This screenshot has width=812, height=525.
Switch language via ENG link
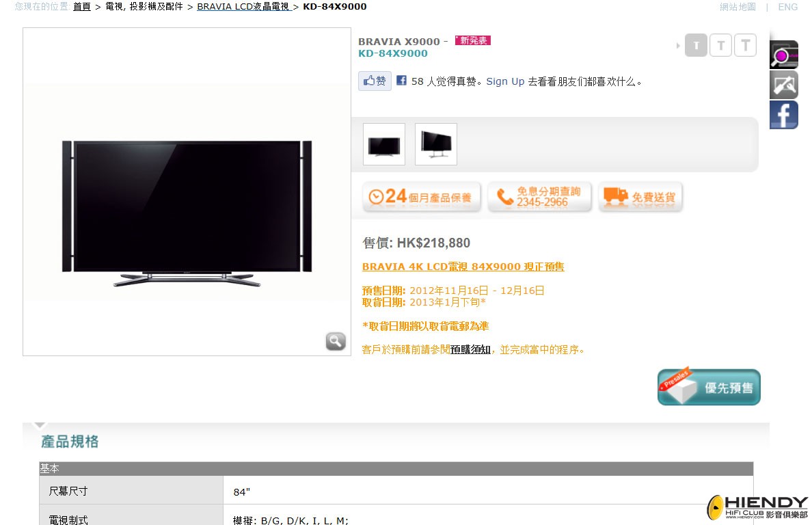[787, 7]
